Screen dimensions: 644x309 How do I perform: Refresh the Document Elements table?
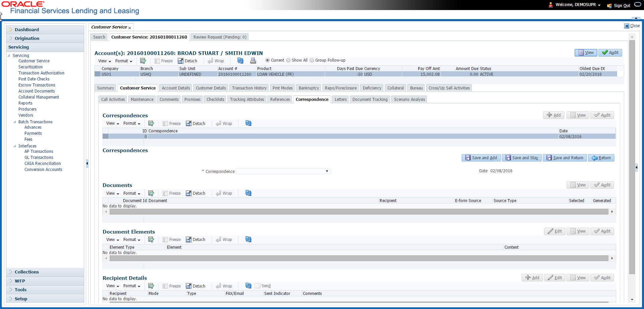pyautogui.click(x=249, y=239)
